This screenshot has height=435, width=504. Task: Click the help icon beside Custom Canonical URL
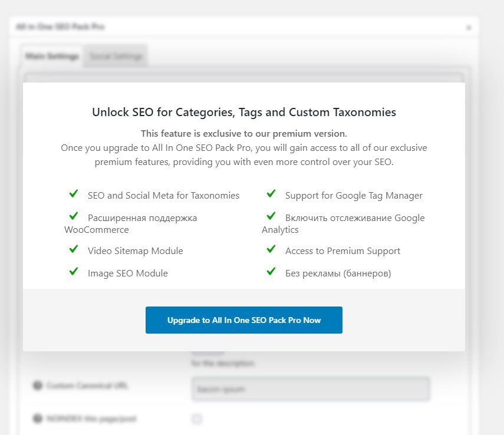pyautogui.click(x=38, y=385)
